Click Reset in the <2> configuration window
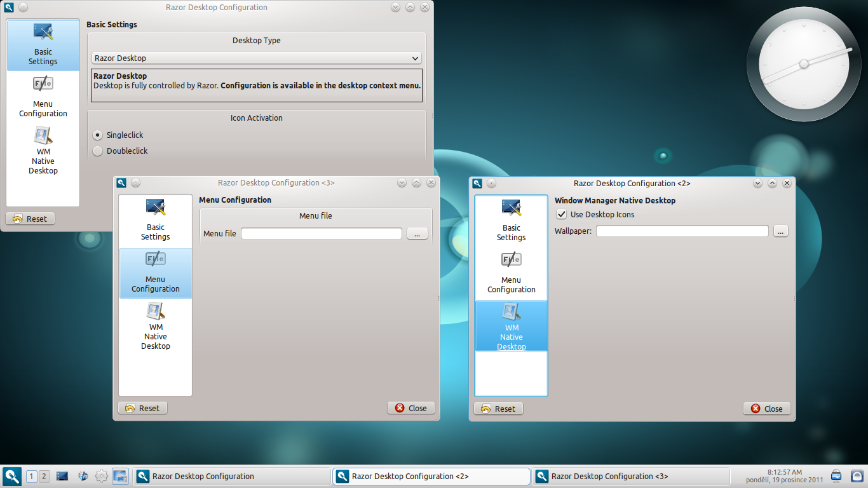 [x=499, y=409]
